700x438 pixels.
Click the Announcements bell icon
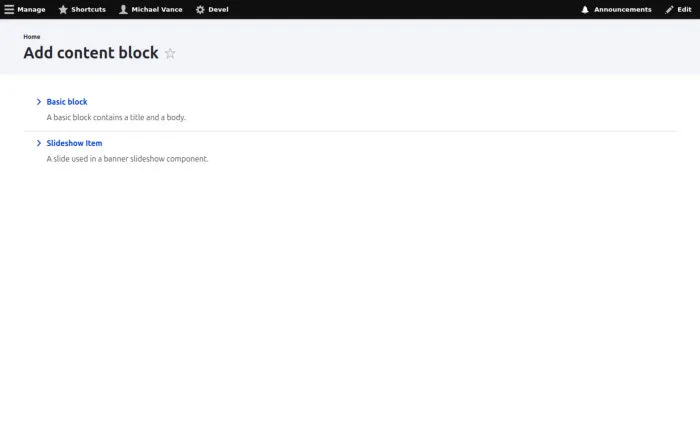point(585,9)
